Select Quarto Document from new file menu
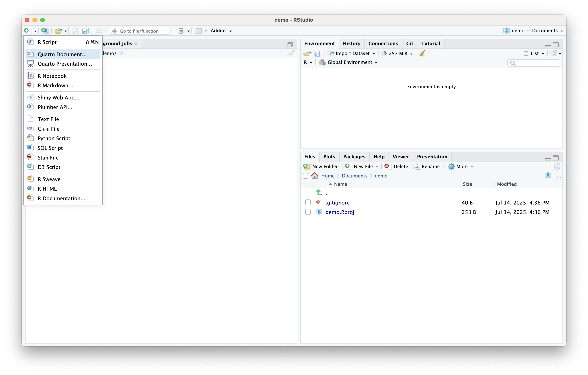Image resolution: width=588 pixels, height=375 pixels. tap(62, 54)
